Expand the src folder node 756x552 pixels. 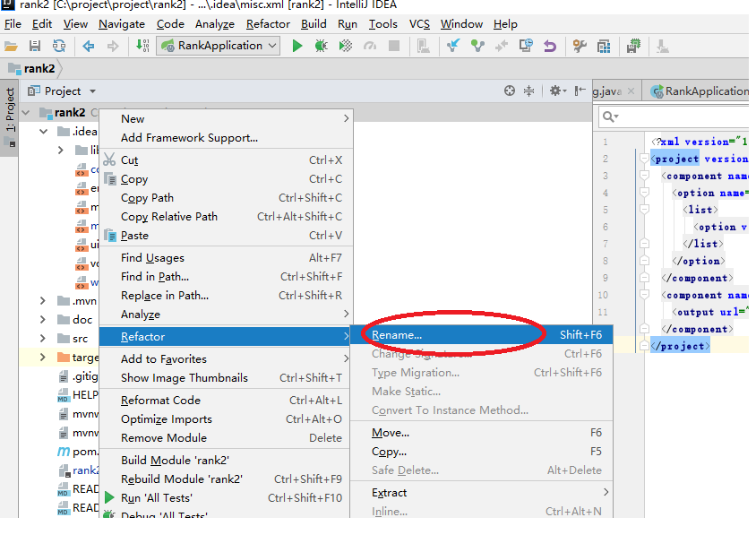pyautogui.click(x=43, y=338)
